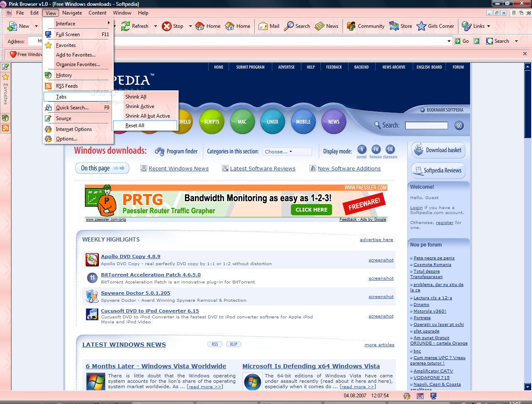Click the Download basket icon
532x404 pixels.
[419, 150]
